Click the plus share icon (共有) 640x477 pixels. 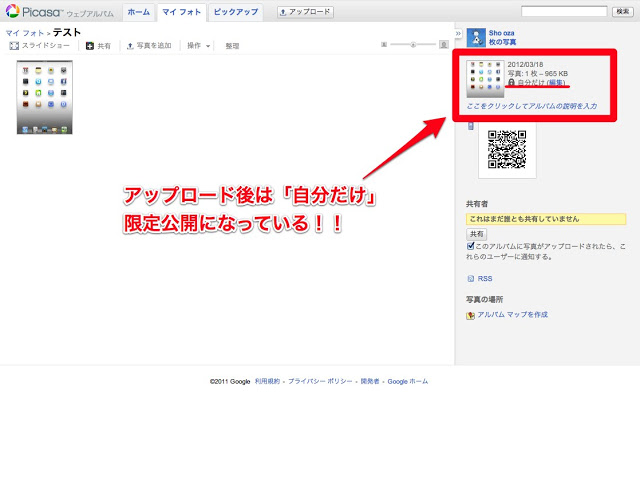[x=90, y=46]
